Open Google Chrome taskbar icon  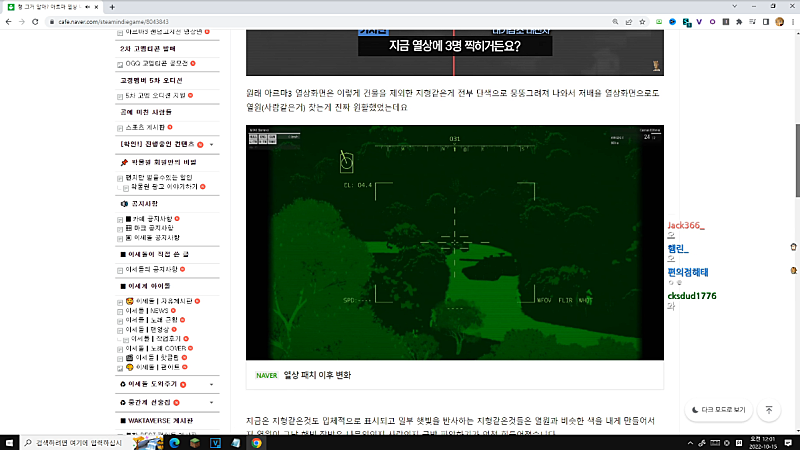pyautogui.click(x=256, y=443)
